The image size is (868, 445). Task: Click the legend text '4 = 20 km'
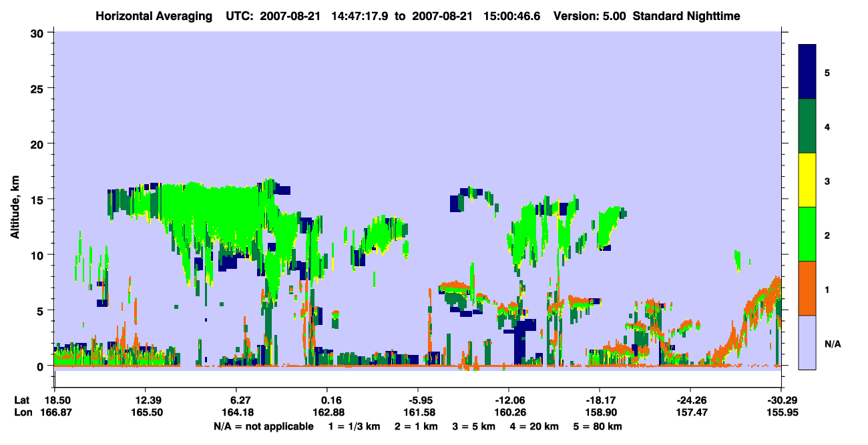[x=535, y=426]
